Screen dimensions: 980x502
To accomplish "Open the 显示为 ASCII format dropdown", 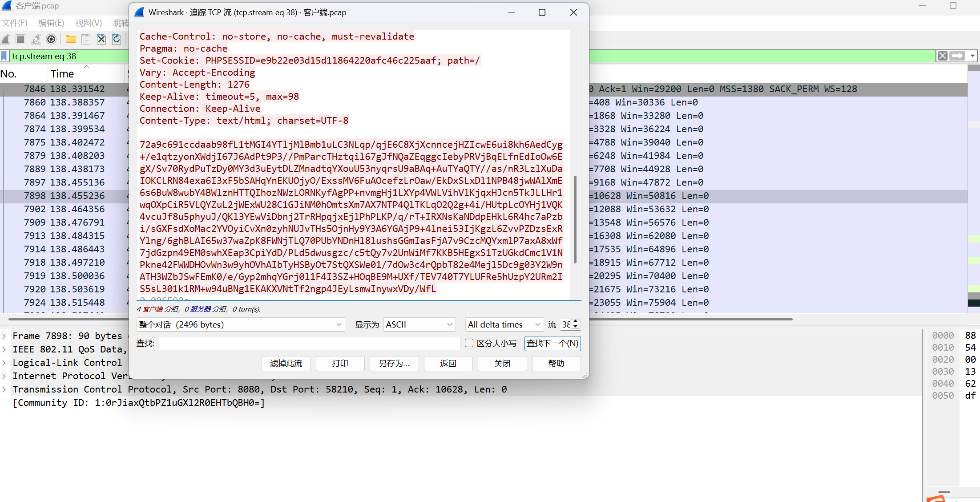I will click(x=419, y=324).
